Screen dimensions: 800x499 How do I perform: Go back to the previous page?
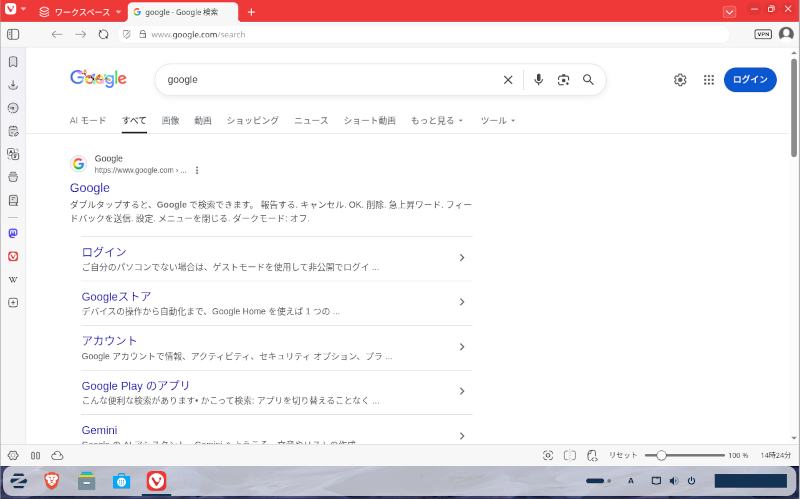[x=57, y=34]
